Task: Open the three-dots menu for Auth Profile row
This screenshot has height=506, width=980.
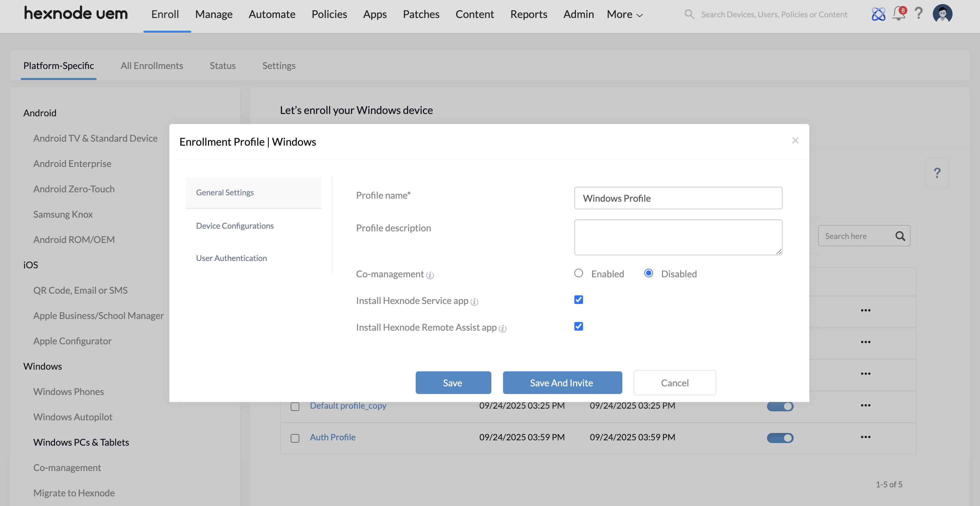Action: (865, 437)
